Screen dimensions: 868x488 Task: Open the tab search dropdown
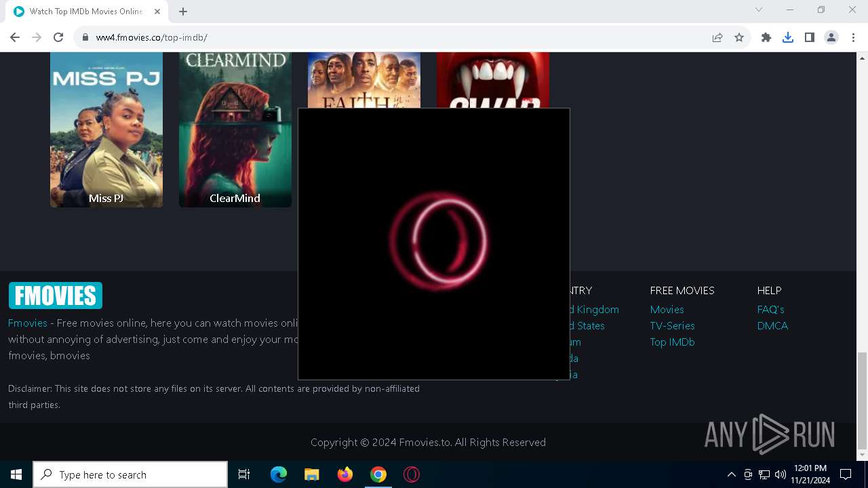tap(759, 9)
